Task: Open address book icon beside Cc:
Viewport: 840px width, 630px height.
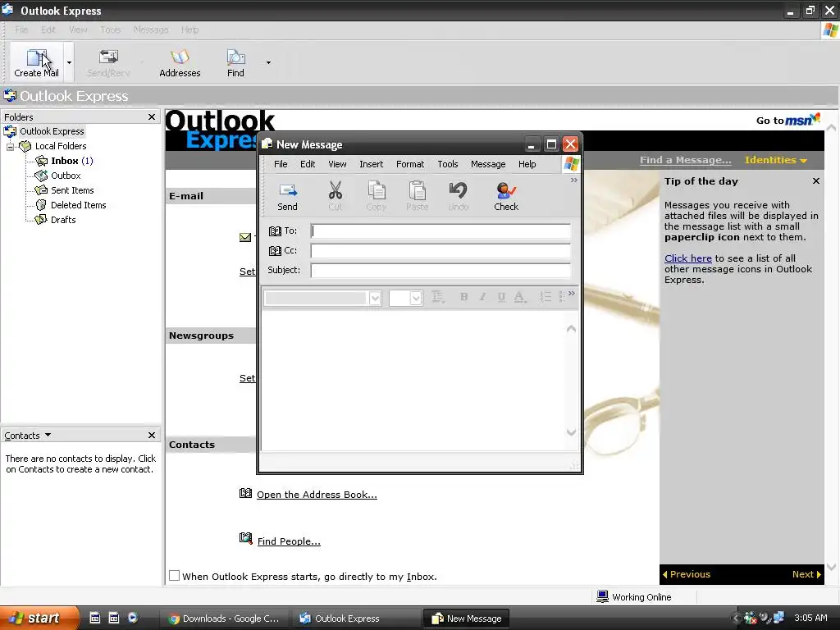Action: 275,251
